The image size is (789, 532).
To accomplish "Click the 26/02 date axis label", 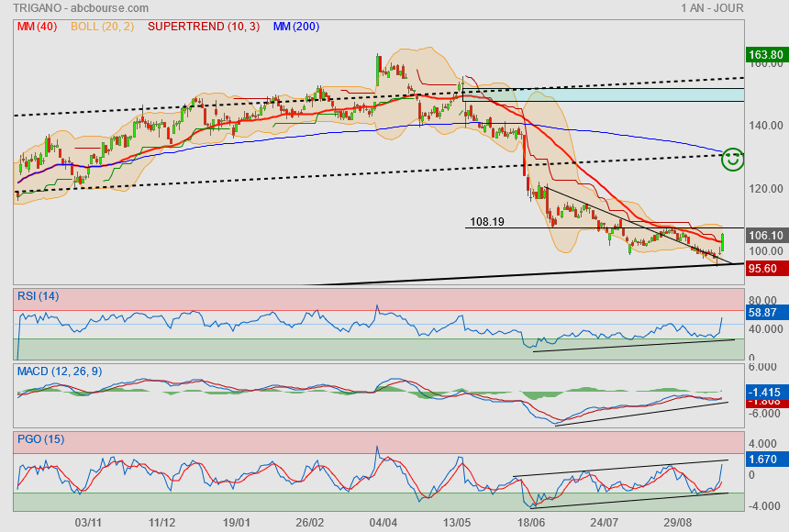I will click(x=310, y=523).
